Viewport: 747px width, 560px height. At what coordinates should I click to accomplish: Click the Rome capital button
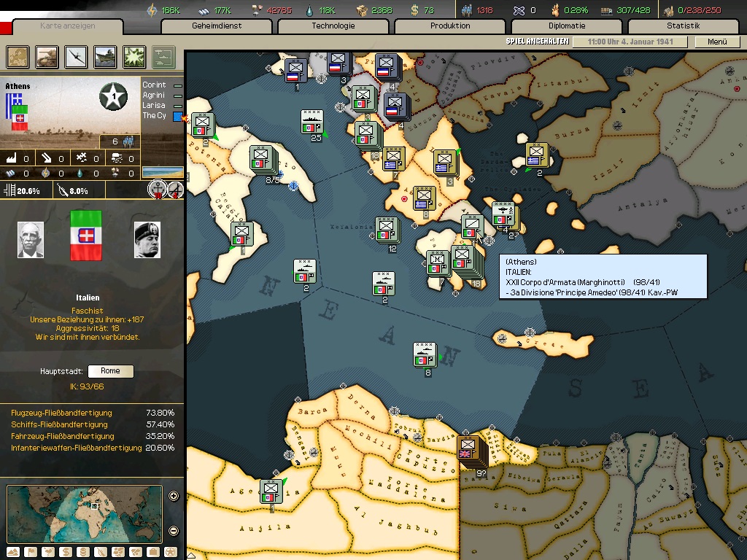pos(110,371)
